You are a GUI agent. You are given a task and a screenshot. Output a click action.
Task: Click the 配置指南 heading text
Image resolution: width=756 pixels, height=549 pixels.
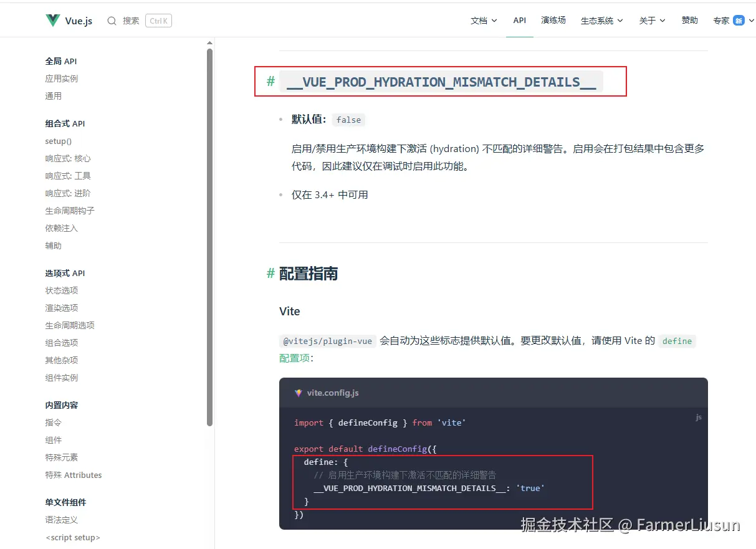click(309, 273)
